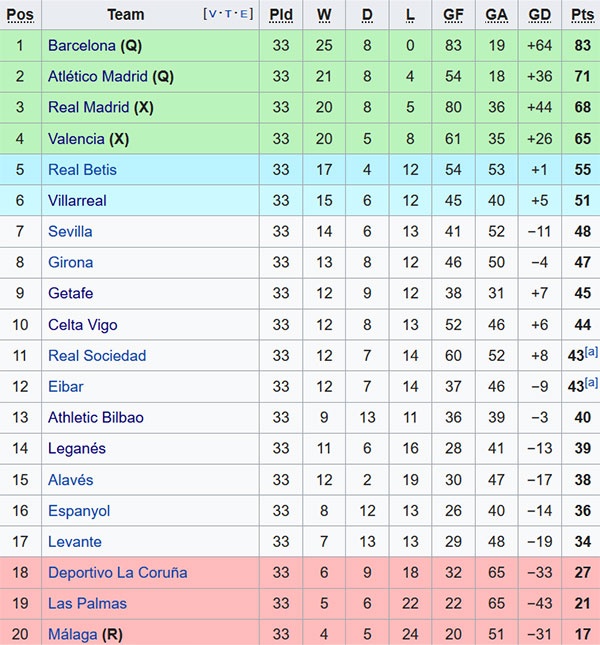600x645 pixels.
Task: Open the Barcelona team link
Action: tap(82, 46)
